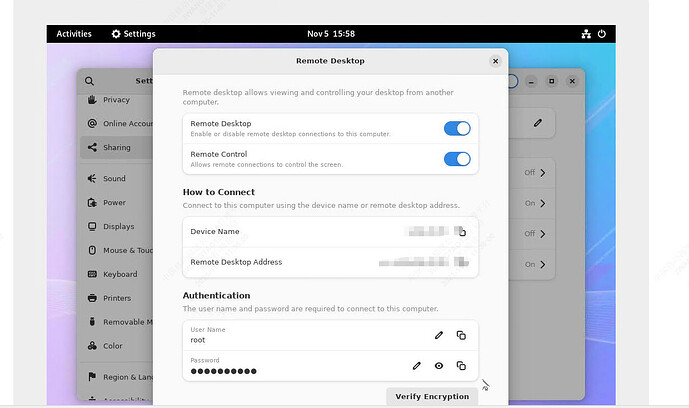Open the first On sharing row chevron
Image resolution: width=689 pixels, height=408 pixels.
pyautogui.click(x=542, y=203)
